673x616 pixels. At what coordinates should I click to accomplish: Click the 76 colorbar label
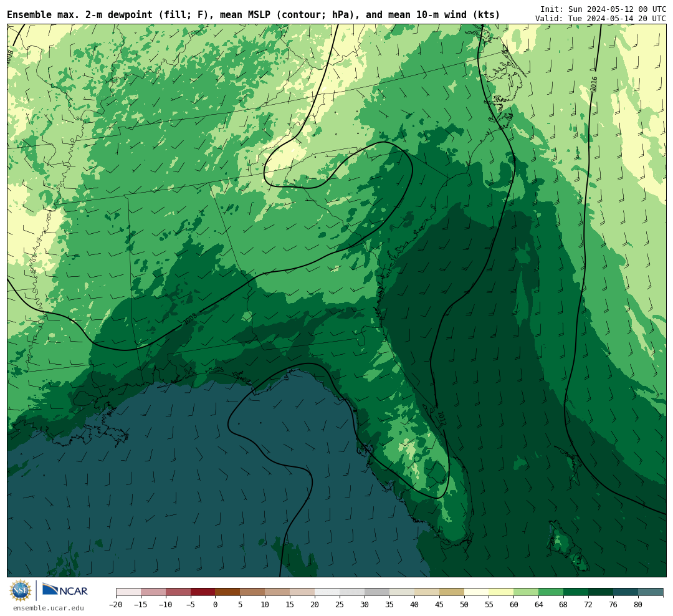613,605
